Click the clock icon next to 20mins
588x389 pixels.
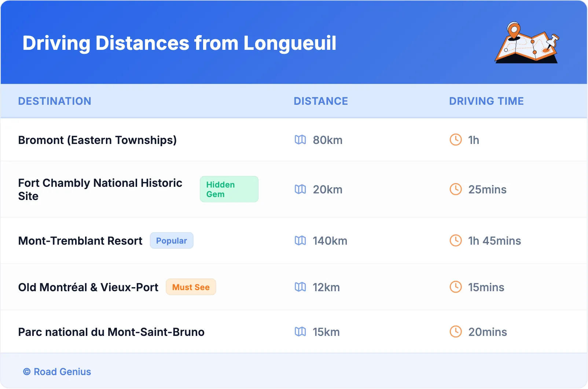(x=456, y=331)
